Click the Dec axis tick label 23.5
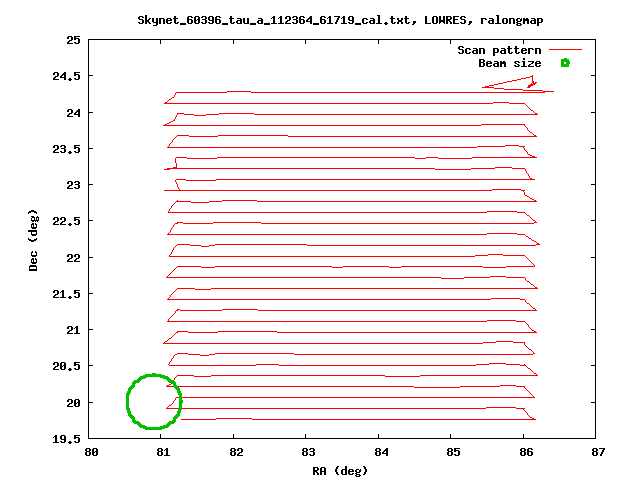 coord(66,149)
